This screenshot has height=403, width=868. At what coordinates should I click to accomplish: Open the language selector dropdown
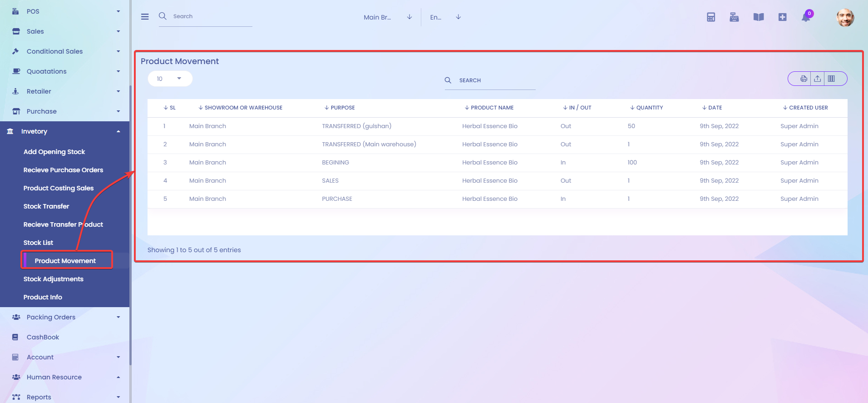click(x=445, y=17)
